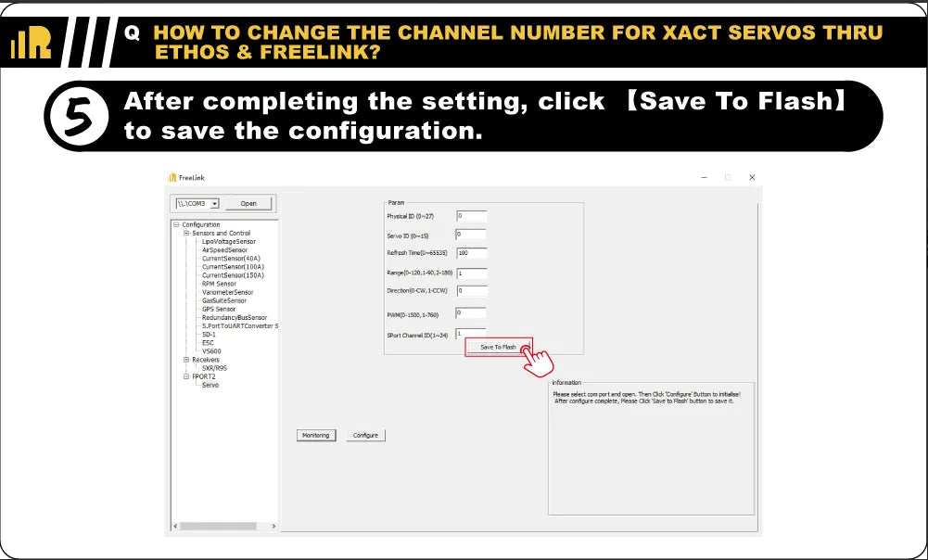Click the FreeLink title bar icon
This screenshot has width=928, height=560.
[172, 178]
